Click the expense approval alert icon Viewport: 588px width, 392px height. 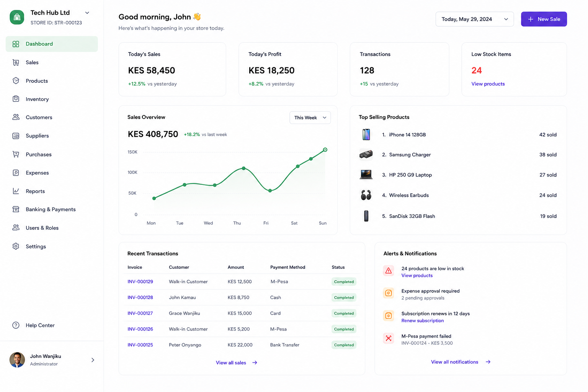(389, 293)
